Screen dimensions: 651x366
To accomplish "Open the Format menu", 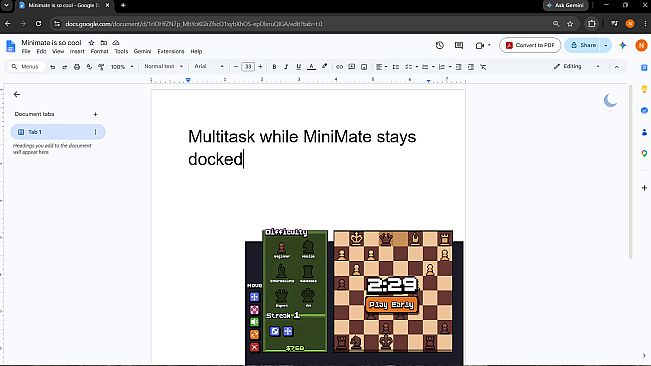I will tap(100, 51).
